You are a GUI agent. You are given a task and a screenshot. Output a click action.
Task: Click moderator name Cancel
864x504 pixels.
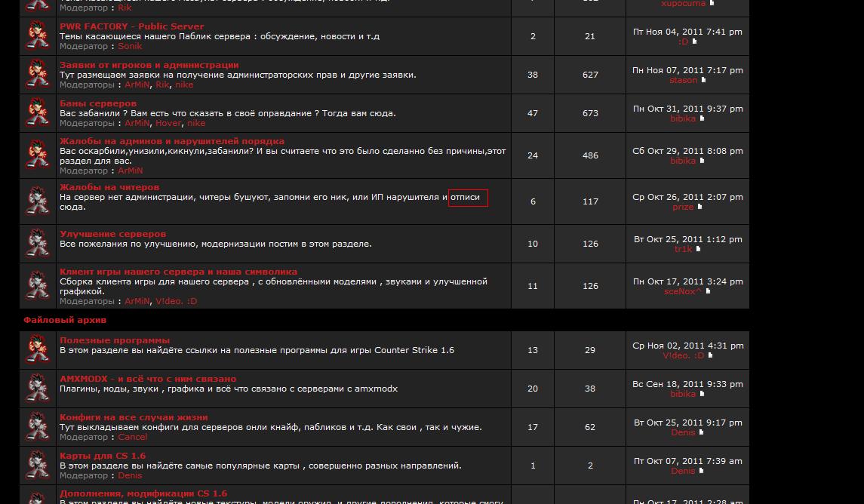(x=132, y=437)
